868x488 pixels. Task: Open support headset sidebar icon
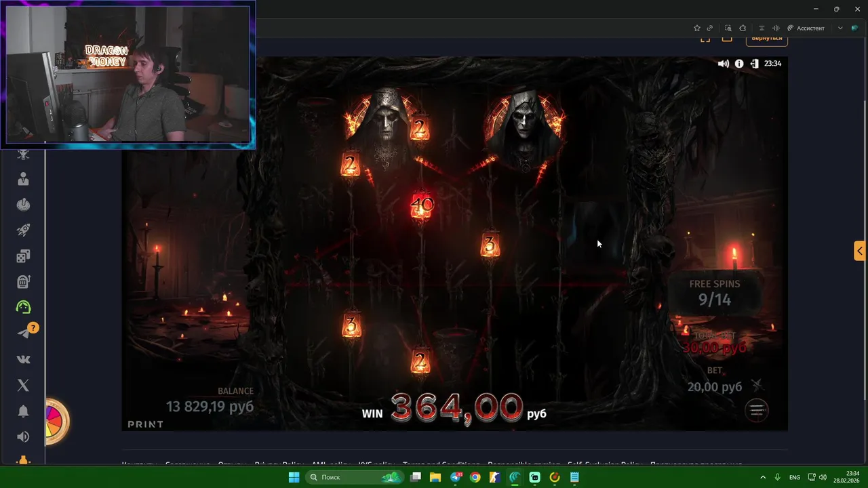[24, 307]
